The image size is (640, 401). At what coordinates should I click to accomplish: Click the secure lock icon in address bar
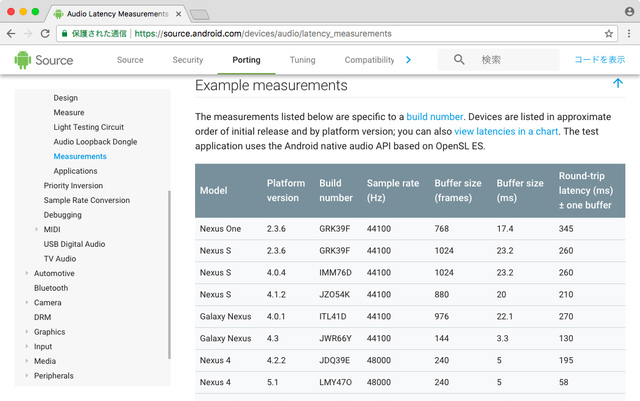click(x=66, y=33)
